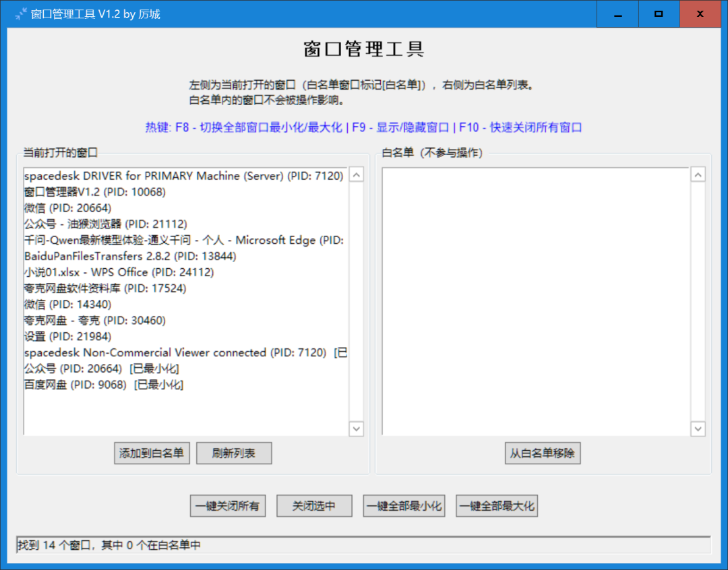
Task: Click the 一键全部最小化 button
Action: pyautogui.click(x=404, y=506)
